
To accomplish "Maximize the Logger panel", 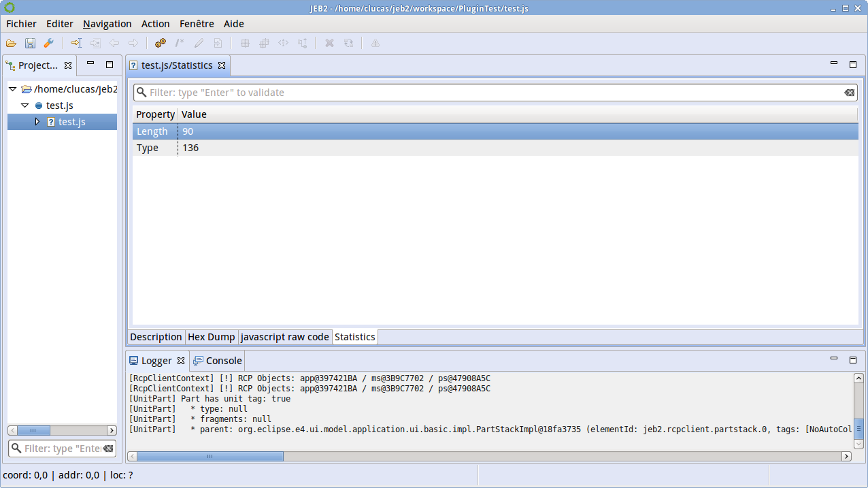I will pyautogui.click(x=853, y=359).
